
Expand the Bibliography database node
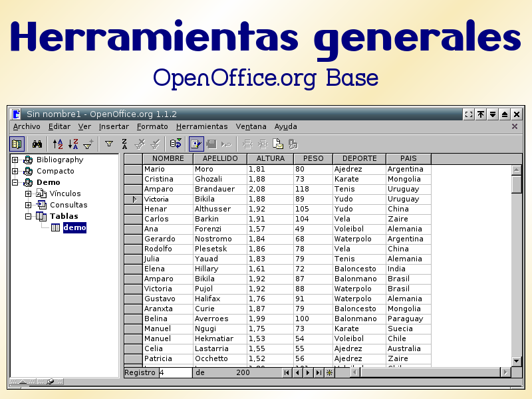[x=15, y=160]
